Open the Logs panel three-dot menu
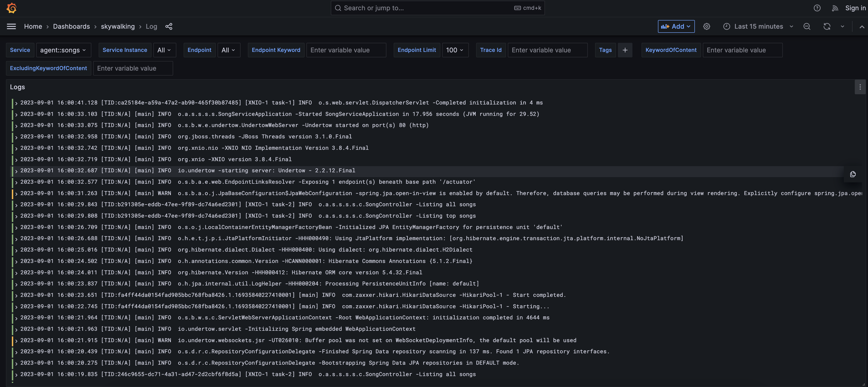The height and width of the screenshot is (387, 868). point(860,87)
